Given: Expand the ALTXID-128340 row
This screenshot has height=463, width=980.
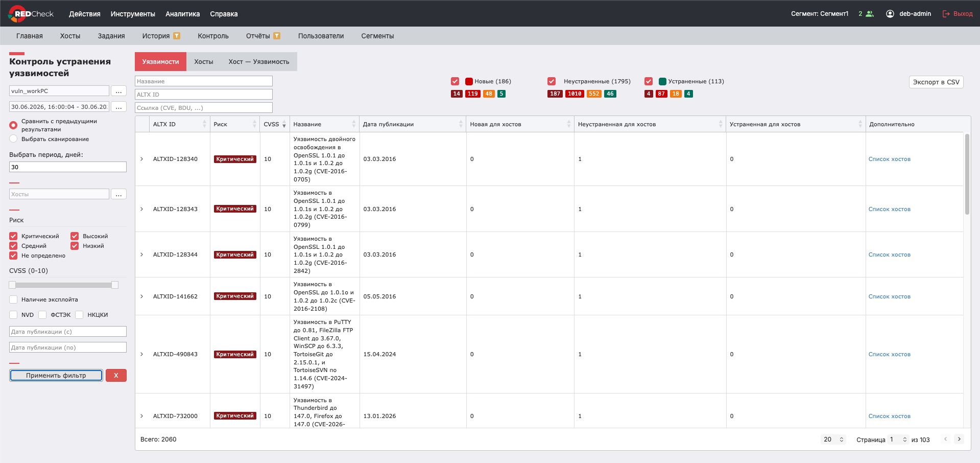Looking at the screenshot, I should pos(142,159).
